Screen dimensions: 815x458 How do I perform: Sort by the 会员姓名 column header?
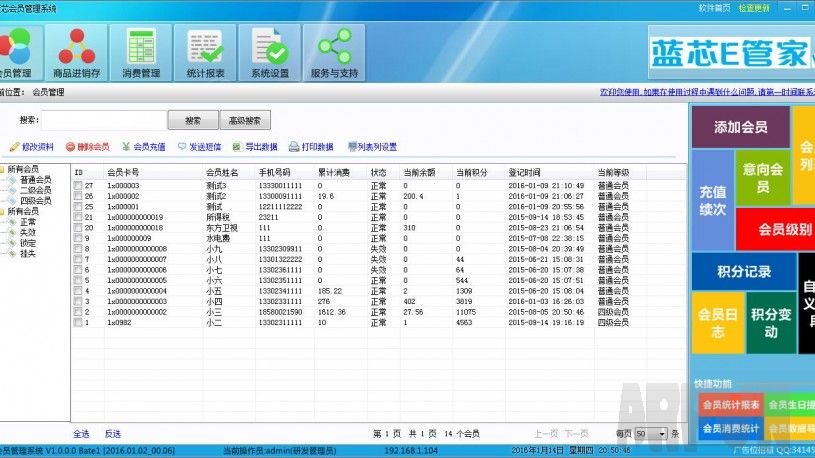tap(222, 172)
